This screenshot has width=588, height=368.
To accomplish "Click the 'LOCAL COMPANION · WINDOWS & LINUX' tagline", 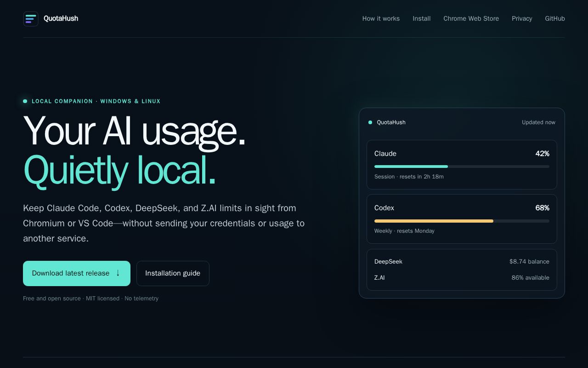I will [96, 101].
